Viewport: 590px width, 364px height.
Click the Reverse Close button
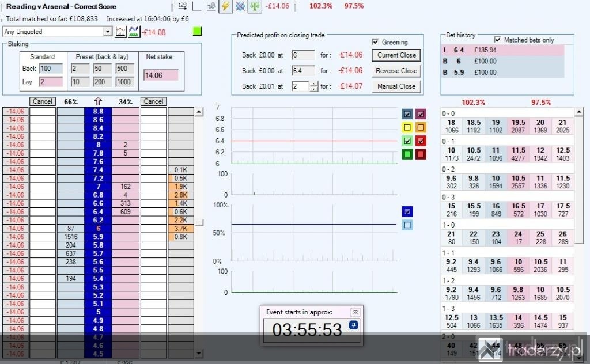[396, 71]
